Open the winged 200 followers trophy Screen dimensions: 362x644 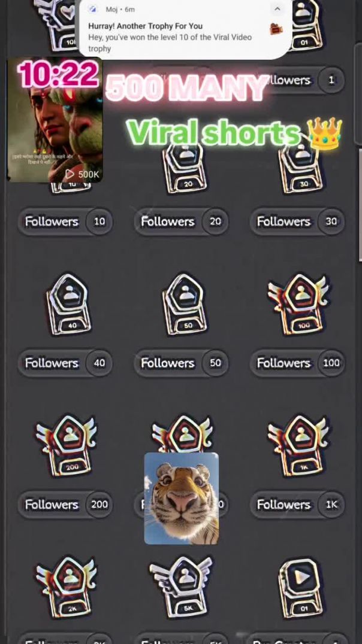tap(67, 446)
